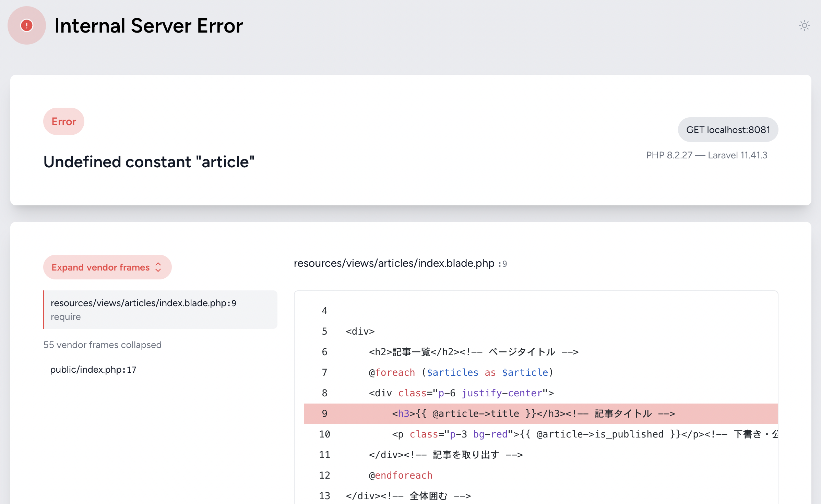Click the PHP 8.2.27 — Laravel 11.41.3 version text
Screen dimensions: 821x504
pyautogui.click(x=706, y=155)
